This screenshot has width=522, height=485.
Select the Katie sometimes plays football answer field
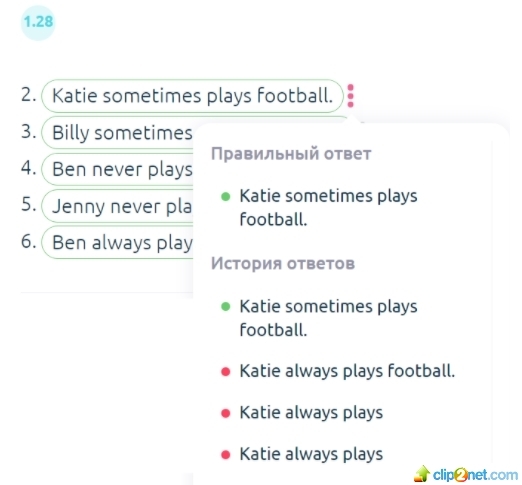192,96
